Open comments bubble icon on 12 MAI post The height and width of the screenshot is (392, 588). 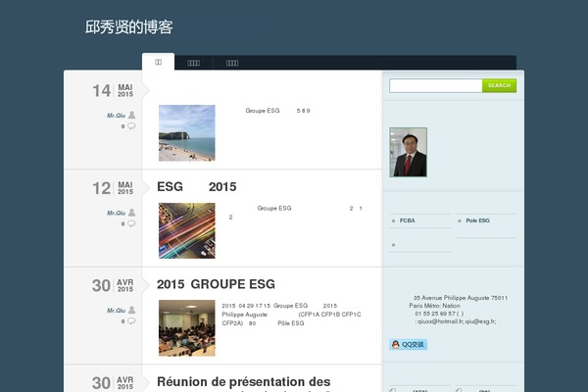(131, 223)
